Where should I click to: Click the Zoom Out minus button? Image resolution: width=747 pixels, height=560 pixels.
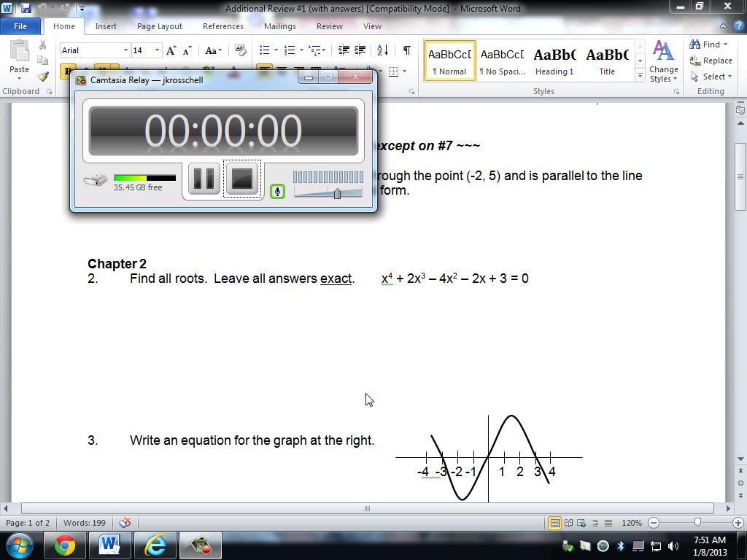(x=654, y=523)
